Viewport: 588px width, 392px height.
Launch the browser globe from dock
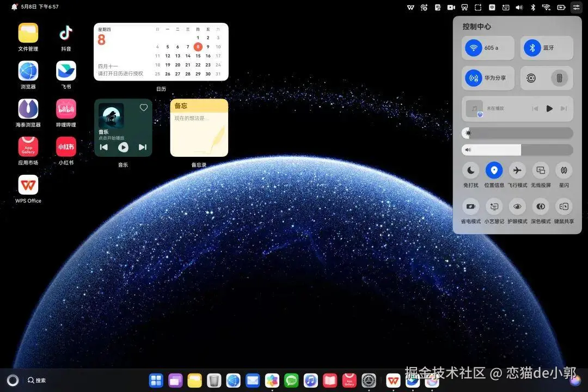tap(233, 381)
